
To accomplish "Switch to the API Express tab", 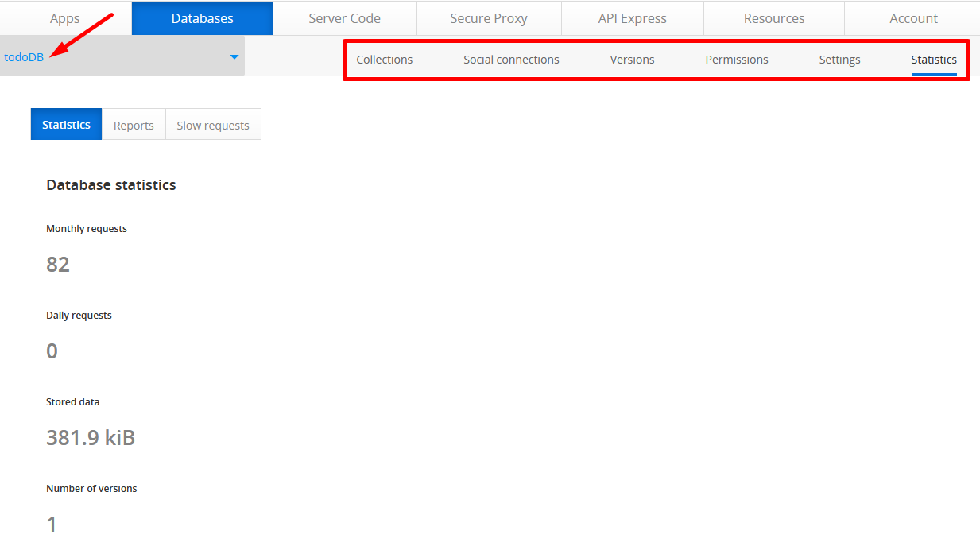I will (633, 18).
